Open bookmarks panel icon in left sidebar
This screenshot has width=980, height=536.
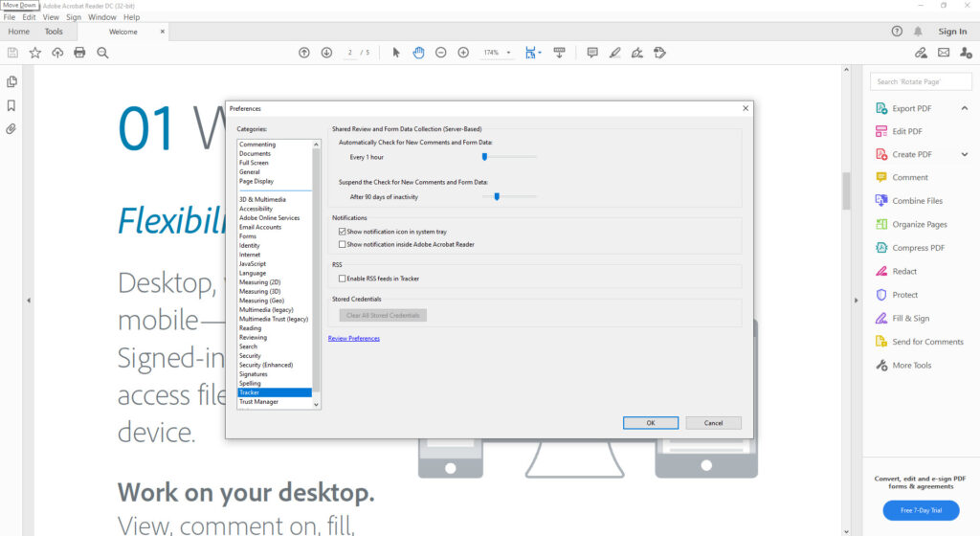click(x=11, y=105)
